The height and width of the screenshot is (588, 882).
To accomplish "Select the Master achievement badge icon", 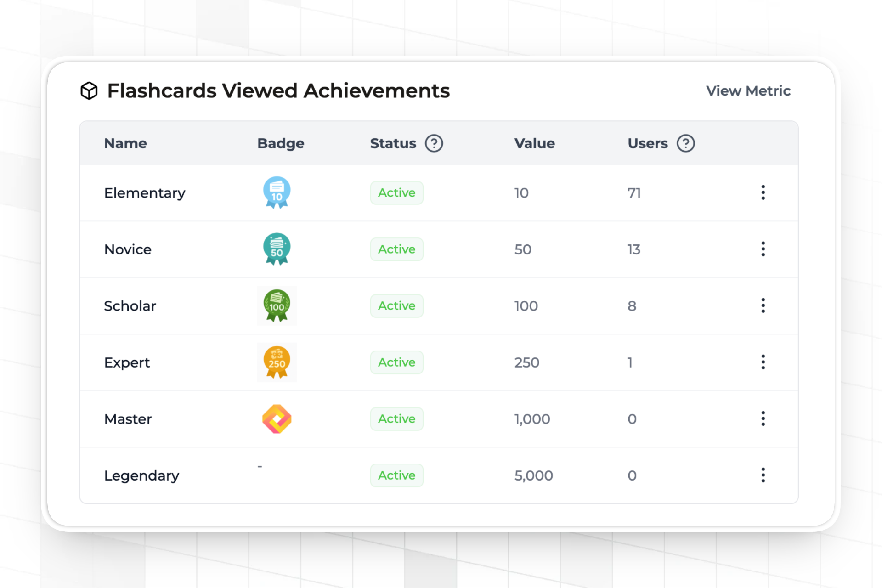I will click(277, 418).
